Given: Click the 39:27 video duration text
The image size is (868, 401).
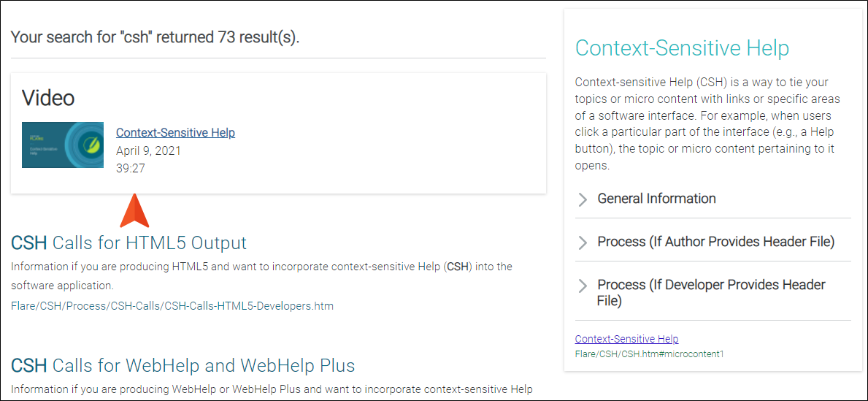Looking at the screenshot, I should (131, 168).
